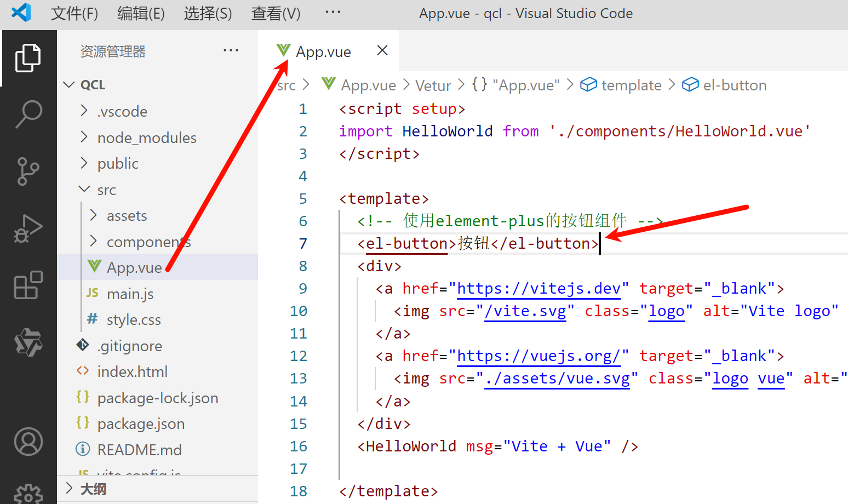Click the HTML icon beside index.html
Screen dimensions: 848x504
pos(83,371)
